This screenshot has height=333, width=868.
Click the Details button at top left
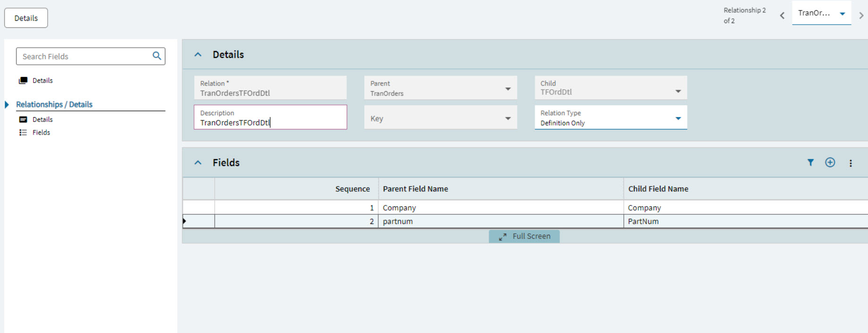[26, 18]
